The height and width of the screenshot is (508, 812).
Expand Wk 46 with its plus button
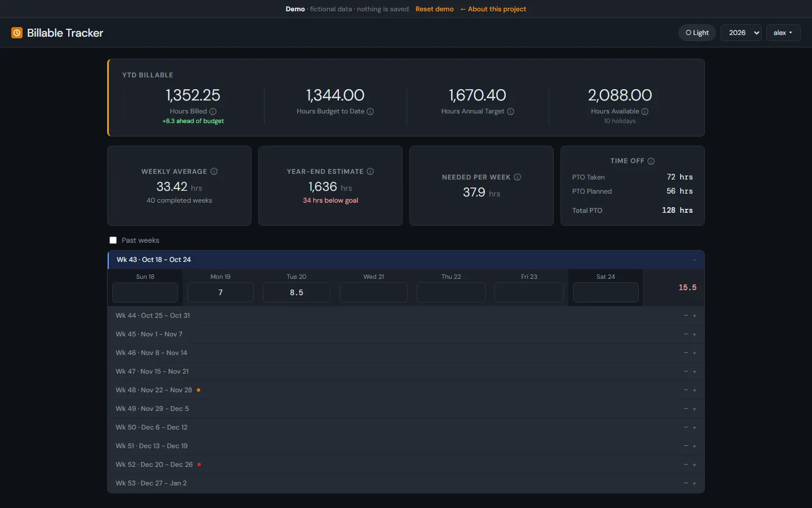tap(695, 353)
